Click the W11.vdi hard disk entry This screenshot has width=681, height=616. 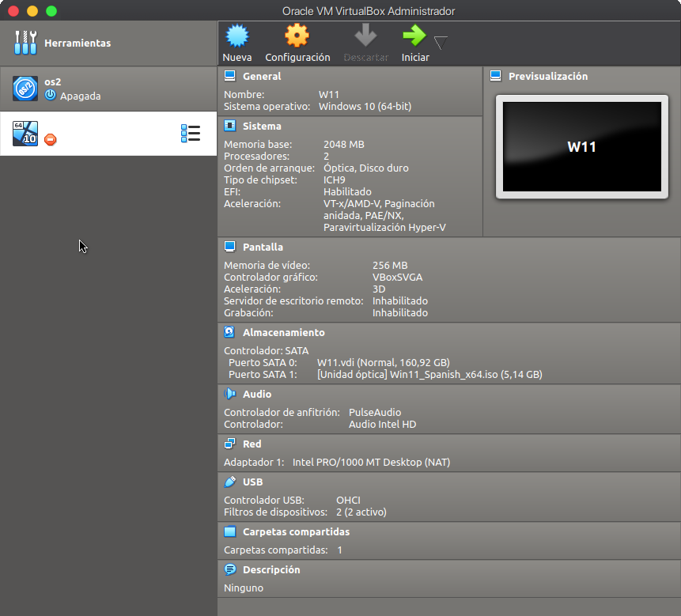[384, 362]
